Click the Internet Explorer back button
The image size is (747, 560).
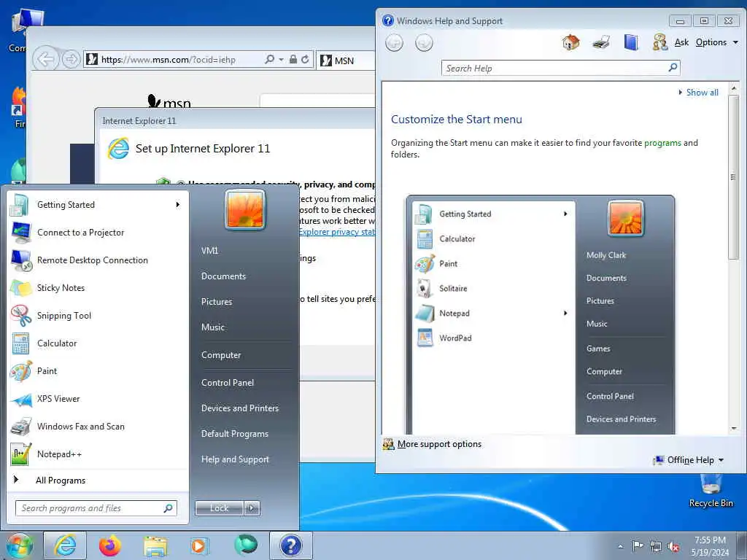click(46, 60)
